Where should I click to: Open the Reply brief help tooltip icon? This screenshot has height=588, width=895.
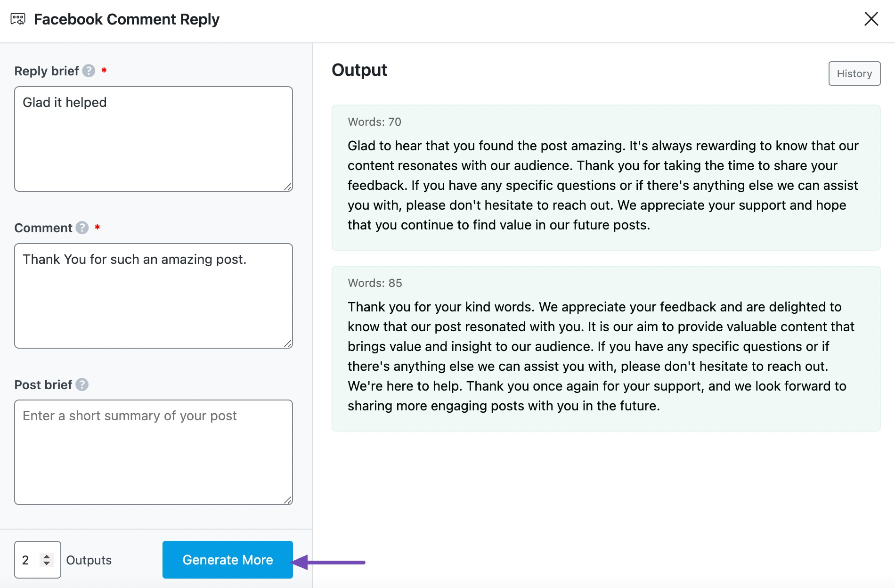coord(88,71)
